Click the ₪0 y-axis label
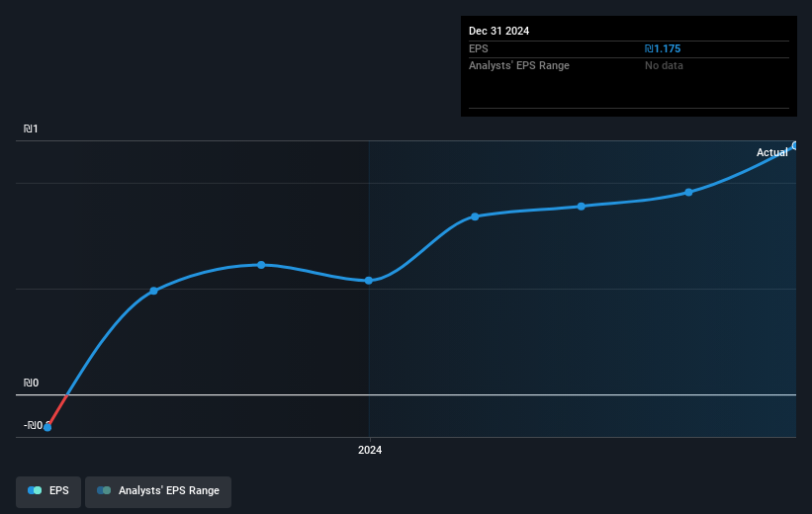The height and width of the screenshot is (514, 812). click(x=31, y=384)
